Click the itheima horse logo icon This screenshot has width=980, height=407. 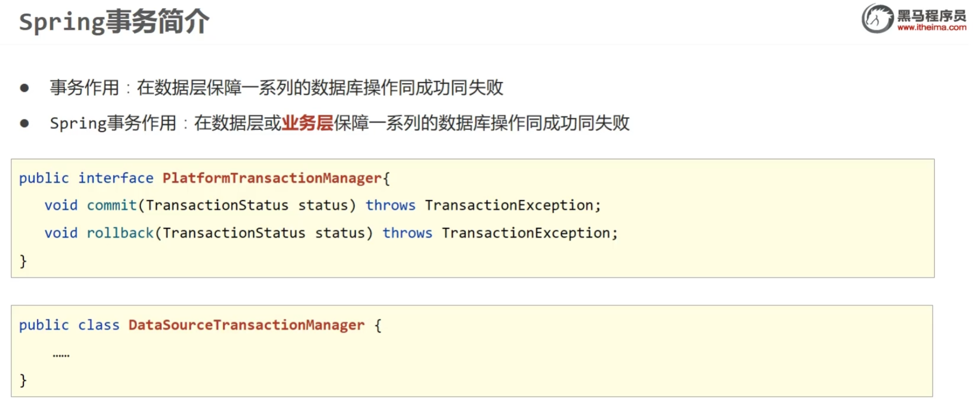pyautogui.click(x=878, y=18)
